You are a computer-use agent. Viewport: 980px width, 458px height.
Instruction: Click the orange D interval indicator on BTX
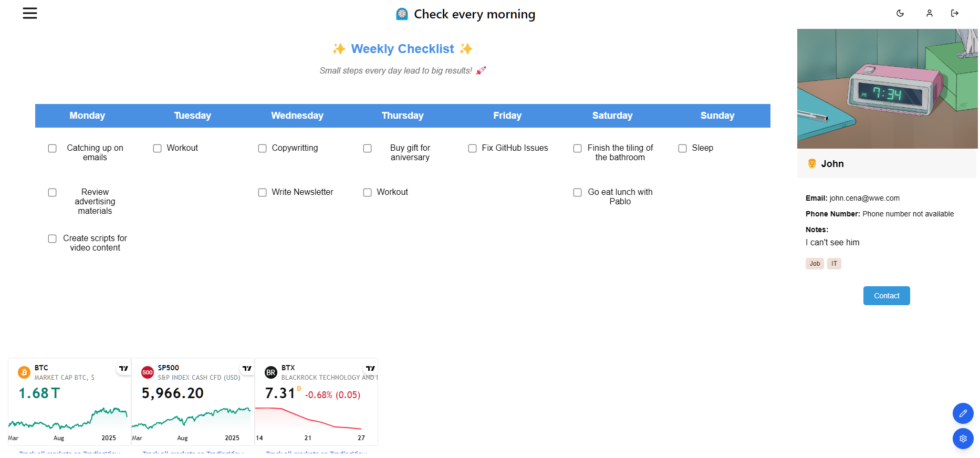coord(298,389)
